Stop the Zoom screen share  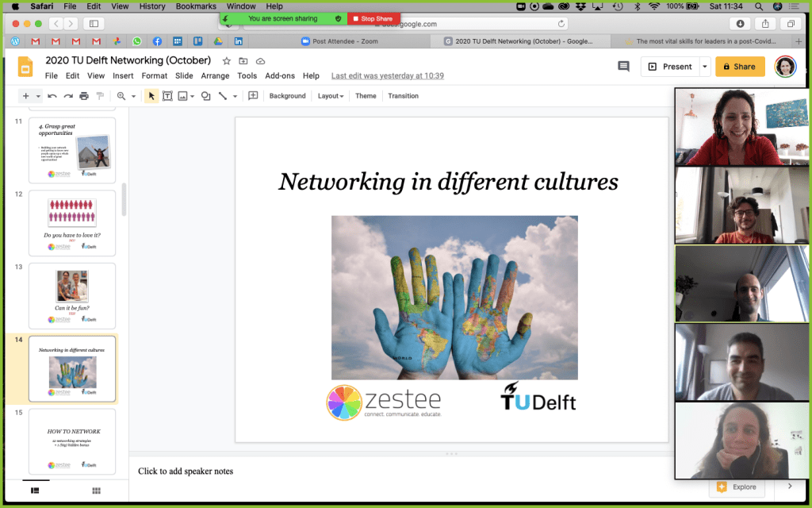(x=373, y=18)
